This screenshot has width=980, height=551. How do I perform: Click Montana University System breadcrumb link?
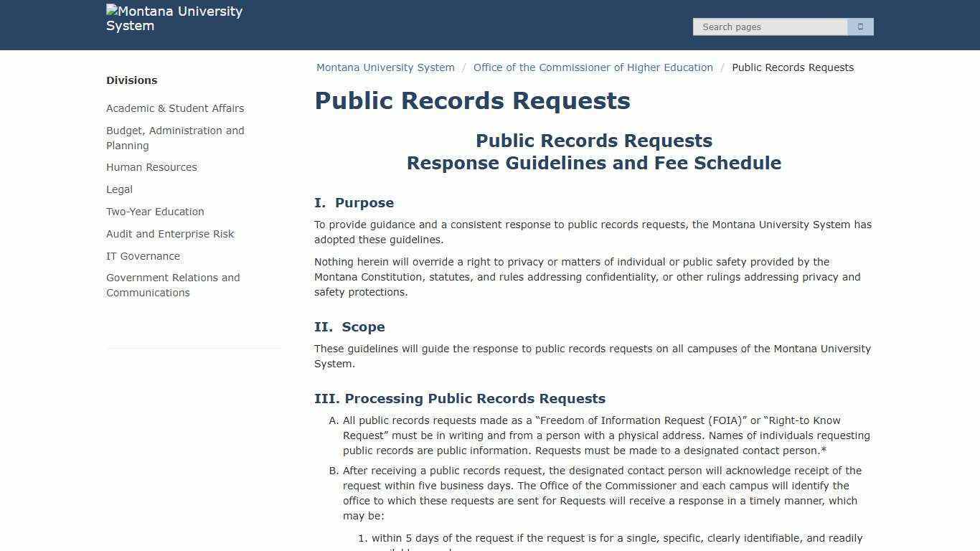pyautogui.click(x=385, y=67)
